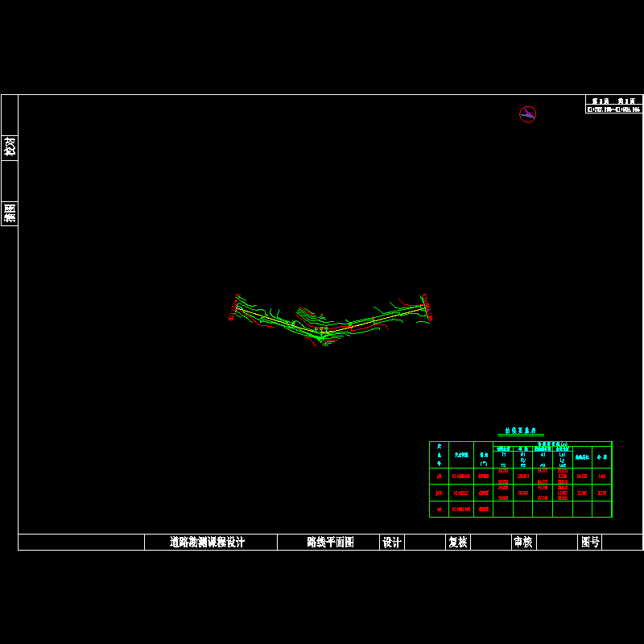Select the first data row of curve table
This screenshot has height=644, width=644.
[520, 477]
